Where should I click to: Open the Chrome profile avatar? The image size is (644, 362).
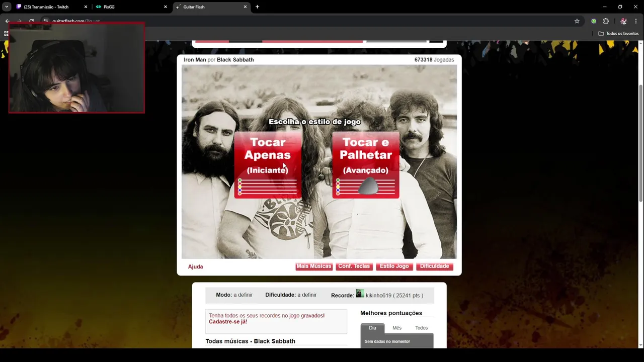click(623, 21)
